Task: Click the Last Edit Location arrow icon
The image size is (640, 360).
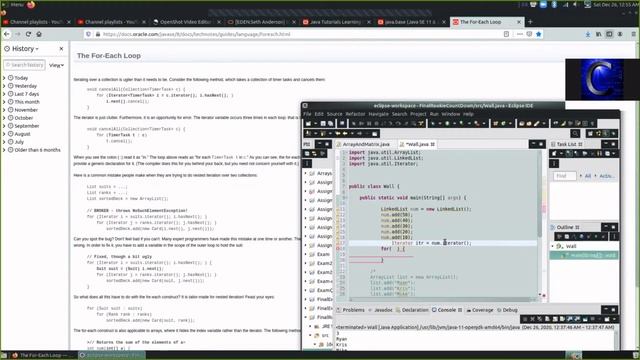Action: click(x=338, y=133)
